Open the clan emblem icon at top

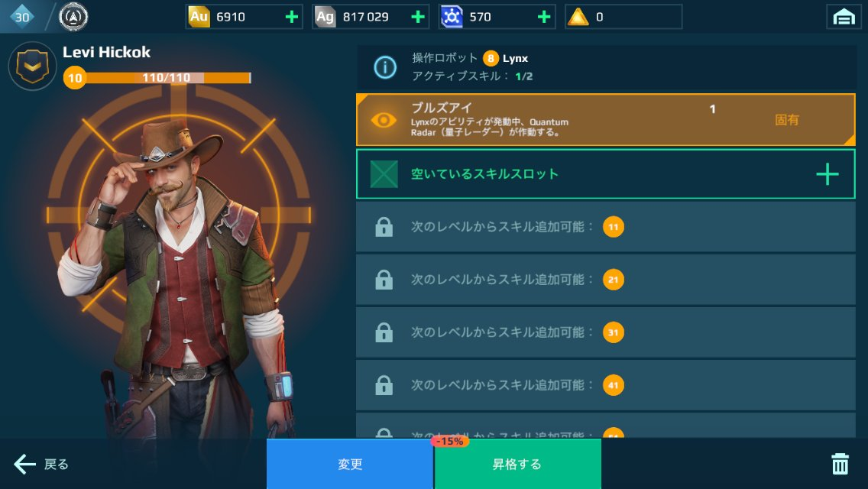[73, 17]
